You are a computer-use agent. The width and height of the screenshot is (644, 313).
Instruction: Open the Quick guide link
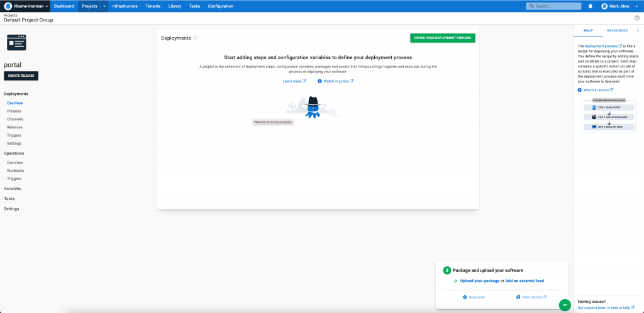[477, 297]
